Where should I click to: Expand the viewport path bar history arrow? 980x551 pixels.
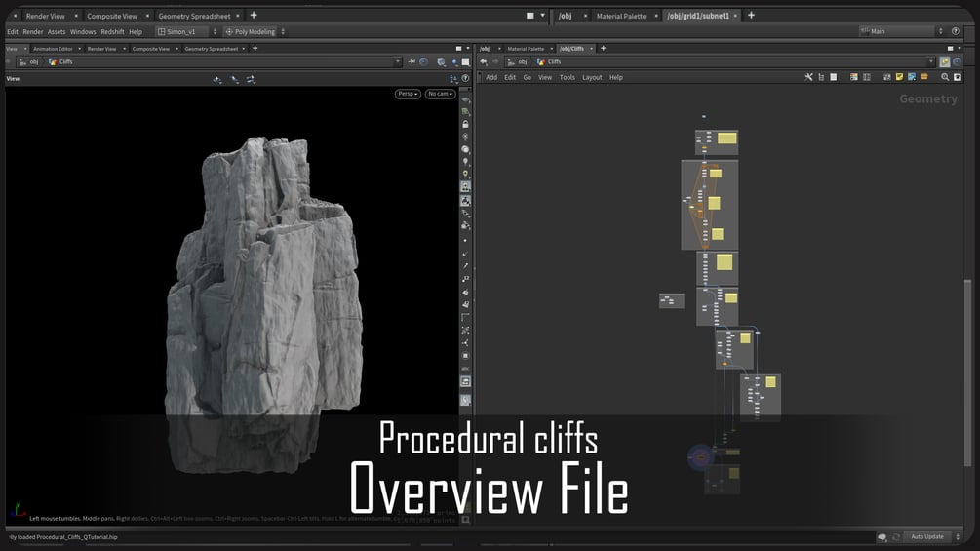(398, 61)
